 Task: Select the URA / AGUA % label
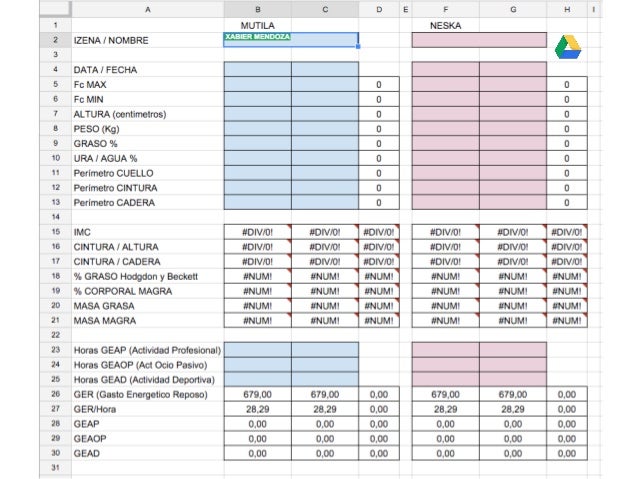coord(105,158)
